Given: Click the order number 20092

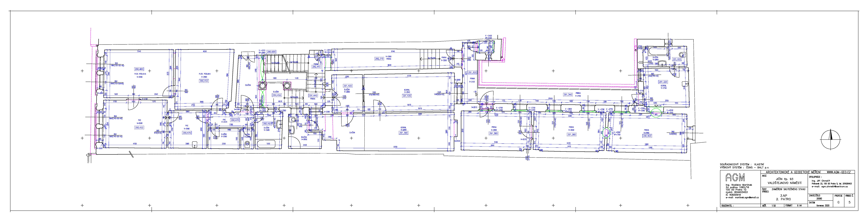Looking at the screenshot, I should pyautogui.click(x=819, y=199).
